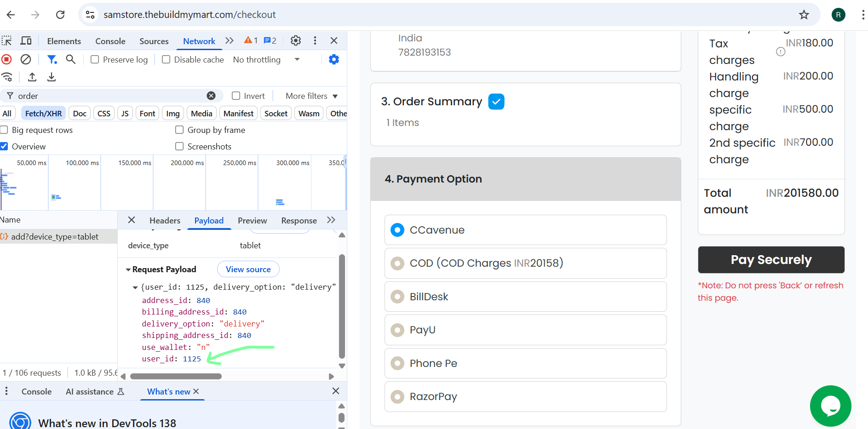The width and height of the screenshot is (868, 429).
Task: Activate the inspect element picker
Action: [7, 41]
